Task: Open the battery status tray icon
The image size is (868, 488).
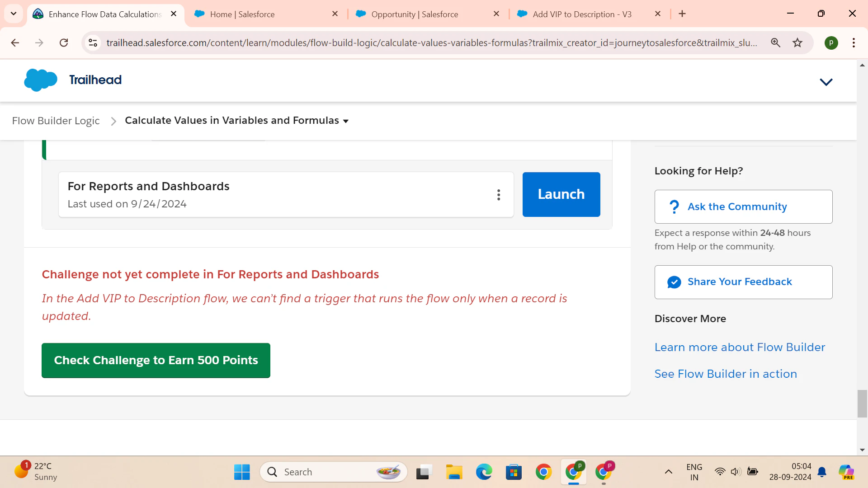Action: click(752, 472)
